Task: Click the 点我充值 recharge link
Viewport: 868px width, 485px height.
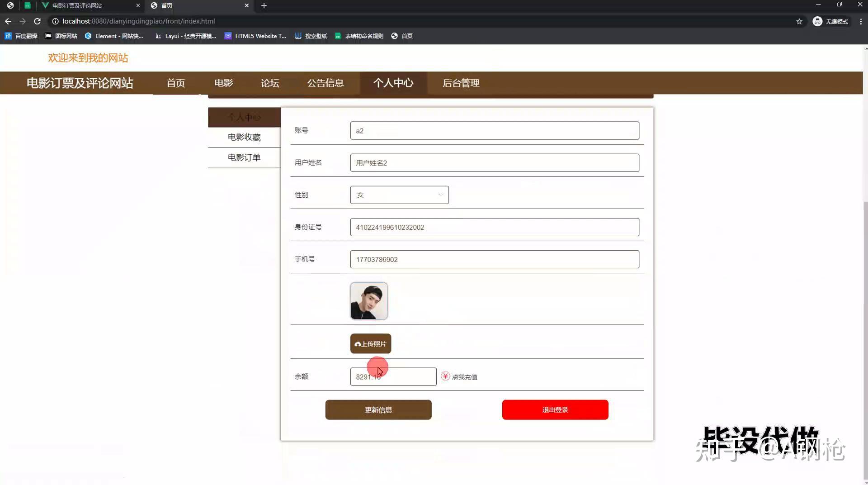Action: click(464, 376)
